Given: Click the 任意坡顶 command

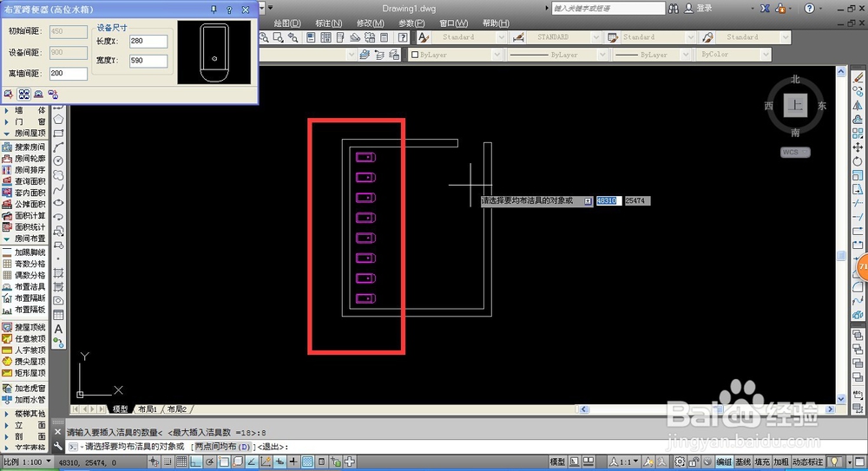Looking at the screenshot, I should 24,339.
